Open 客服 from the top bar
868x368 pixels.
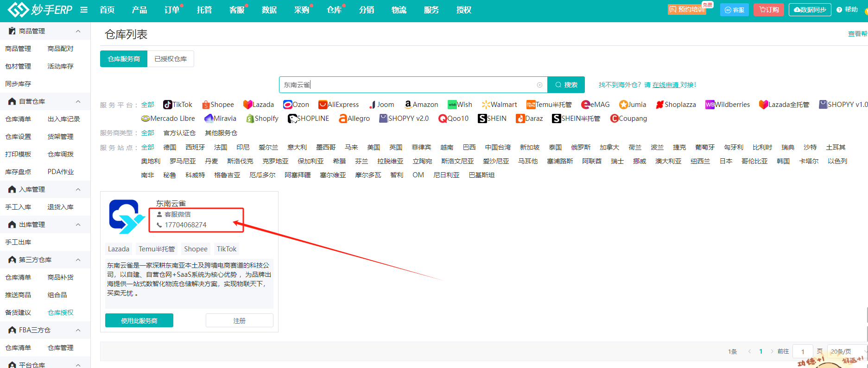(x=735, y=9)
